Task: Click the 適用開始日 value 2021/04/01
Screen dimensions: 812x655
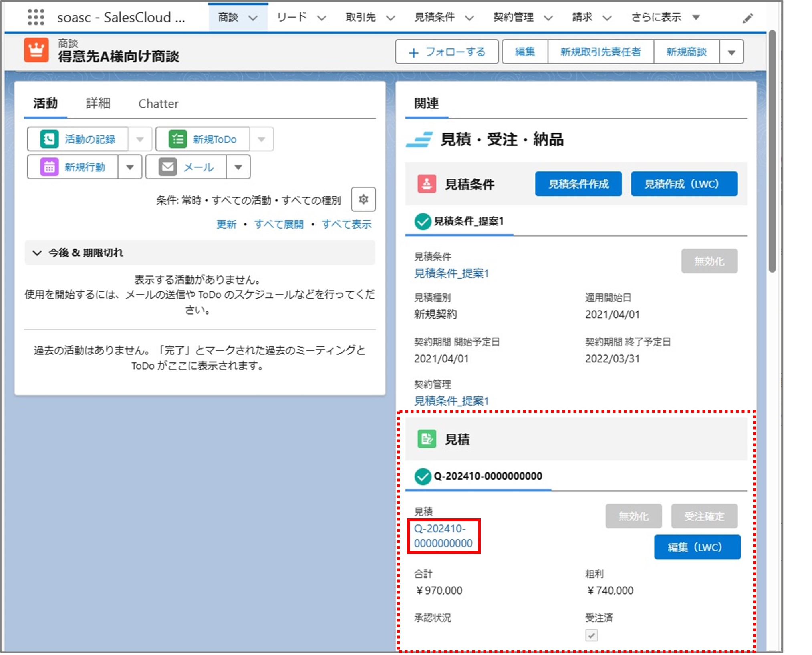Action: click(613, 315)
